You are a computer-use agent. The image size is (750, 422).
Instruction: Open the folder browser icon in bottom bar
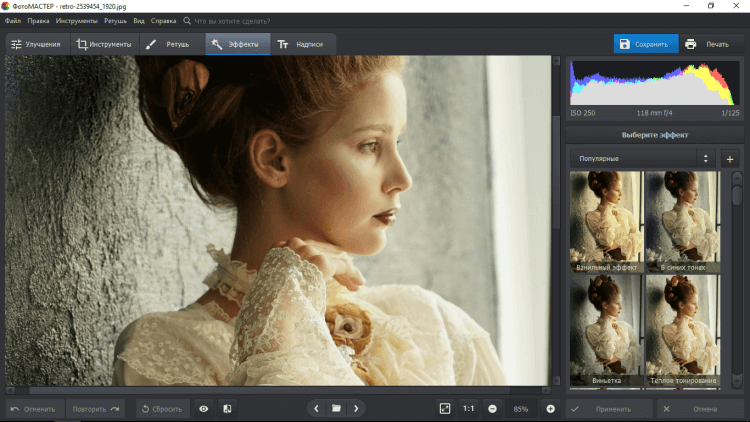[x=337, y=409]
